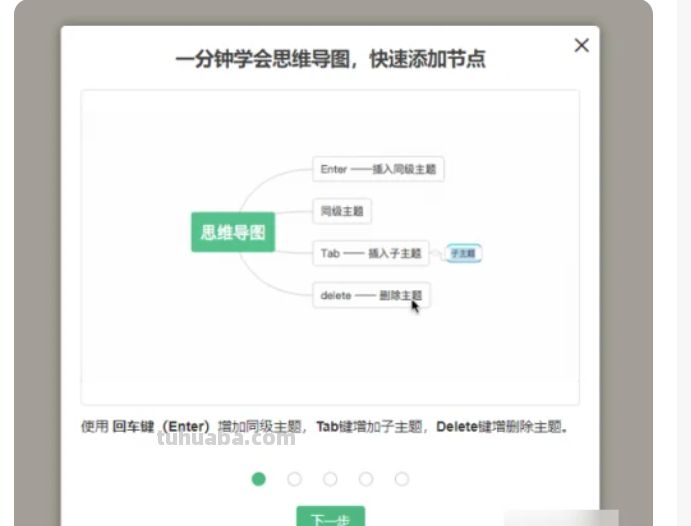Jump to the fourth tutorial page dot
Image resolution: width=691 pixels, height=526 pixels.
(366, 479)
